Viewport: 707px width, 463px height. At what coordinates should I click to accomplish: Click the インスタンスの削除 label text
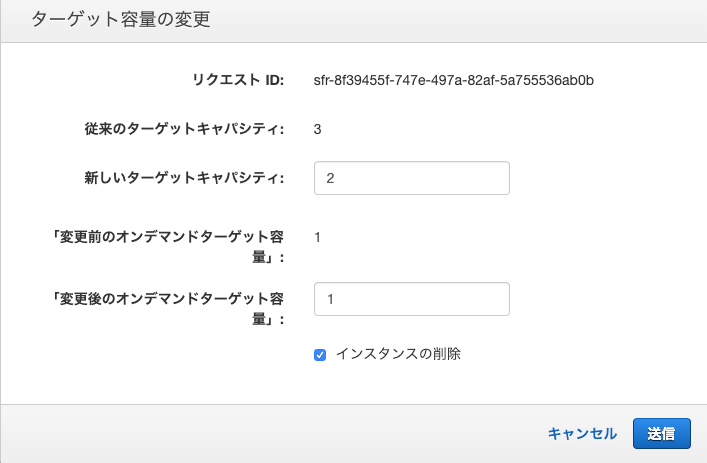[x=398, y=354]
